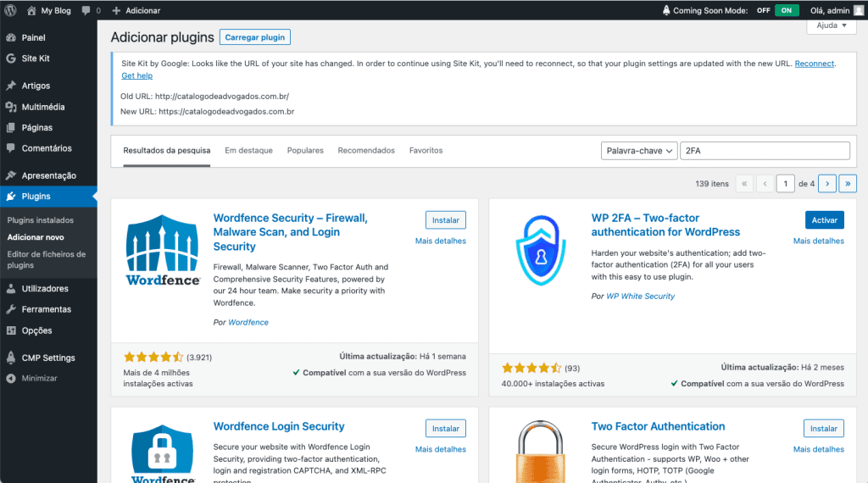
Task: Open the Palavra-chave search type dropdown
Action: tap(639, 151)
